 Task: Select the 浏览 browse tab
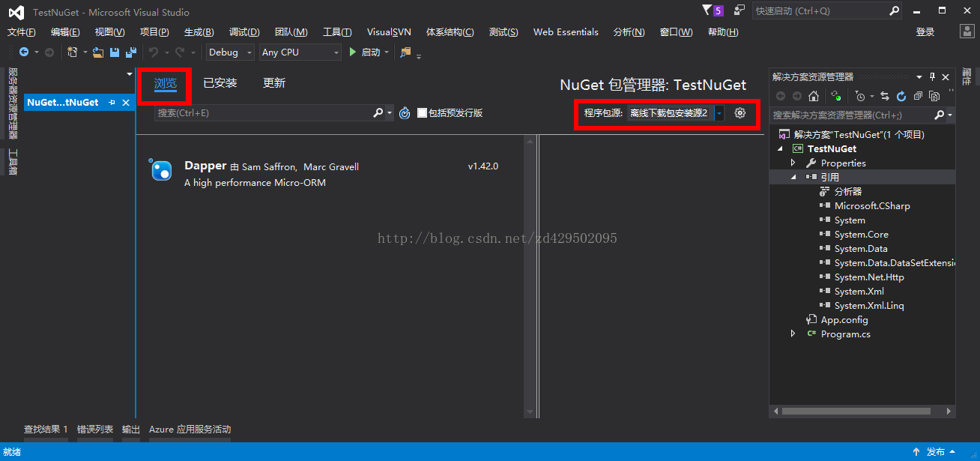pos(166,83)
